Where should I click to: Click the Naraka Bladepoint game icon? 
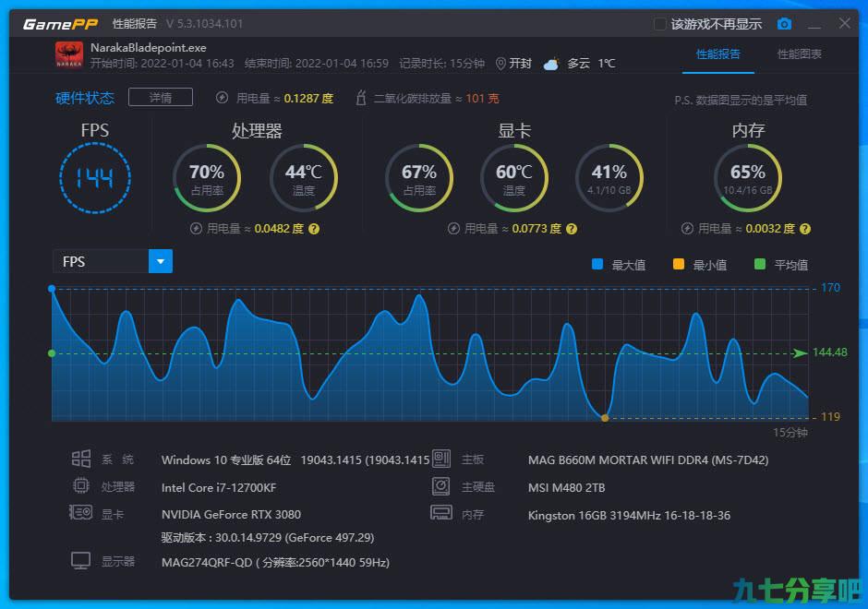(x=69, y=55)
